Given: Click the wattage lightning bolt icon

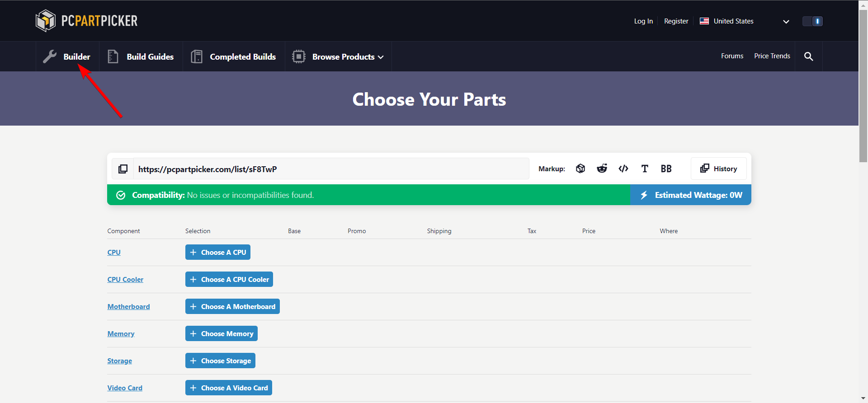Looking at the screenshot, I should pos(644,195).
